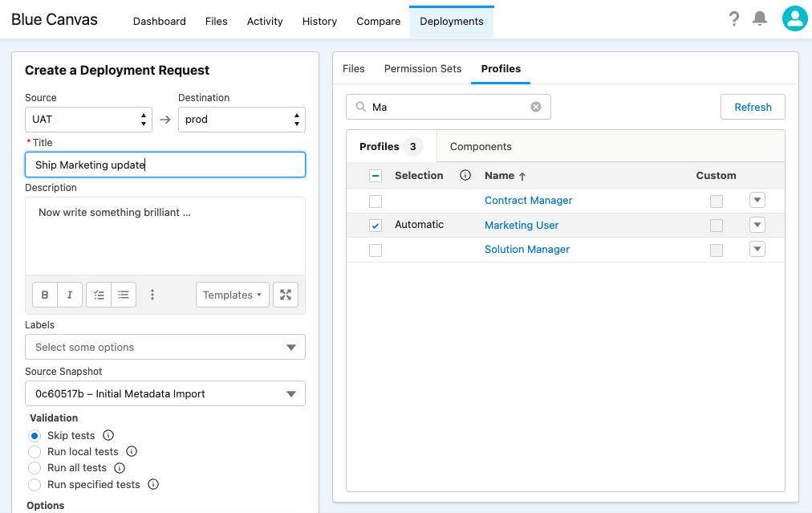812x513 pixels.
Task: Switch to Permission Sets tab
Action: click(423, 69)
